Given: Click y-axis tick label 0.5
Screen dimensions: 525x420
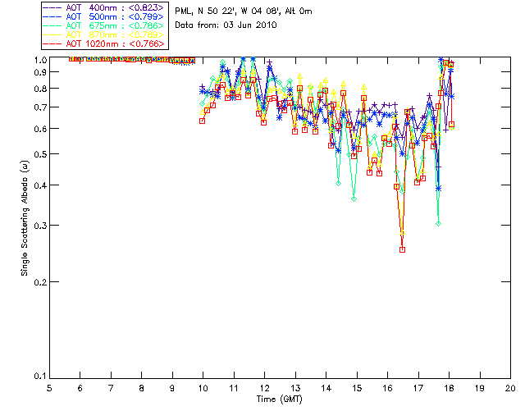Looking at the screenshot, I should click(38, 154).
